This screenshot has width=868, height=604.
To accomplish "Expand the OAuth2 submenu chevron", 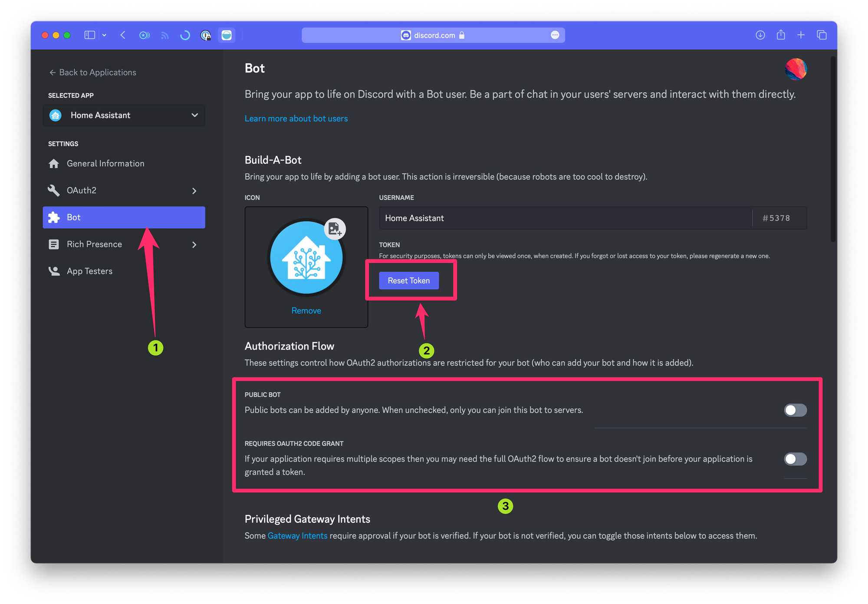I will [194, 191].
